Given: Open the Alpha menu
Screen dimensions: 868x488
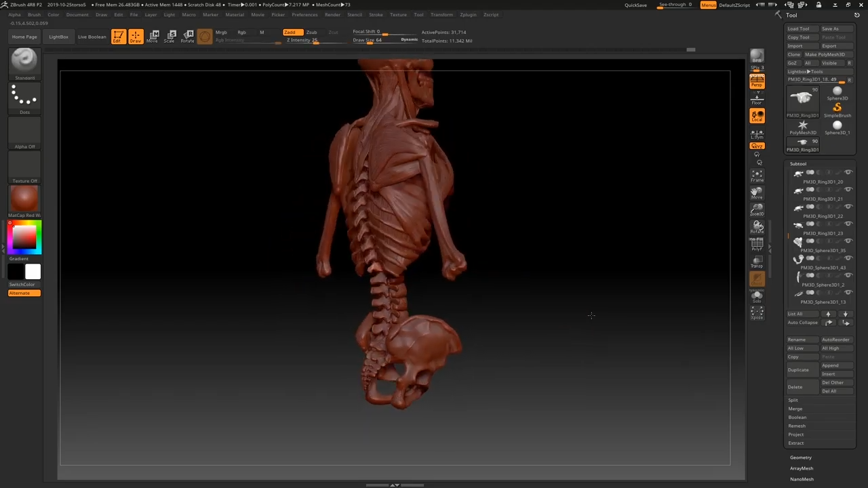Looking at the screenshot, I should [x=14, y=14].
